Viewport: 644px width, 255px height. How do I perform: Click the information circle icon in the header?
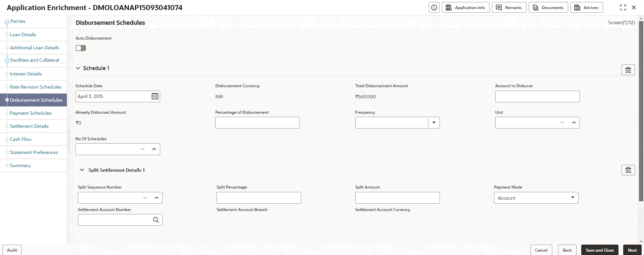434,7
